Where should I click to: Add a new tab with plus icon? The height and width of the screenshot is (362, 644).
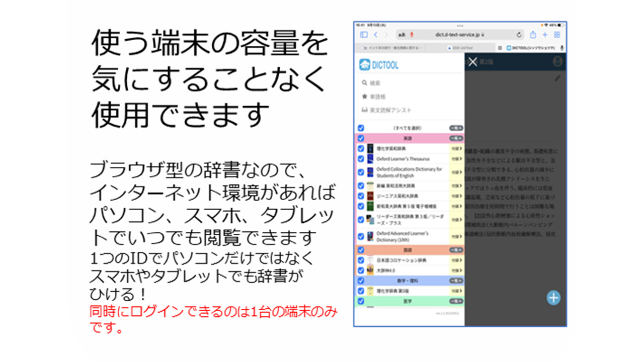pyautogui.click(x=545, y=35)
